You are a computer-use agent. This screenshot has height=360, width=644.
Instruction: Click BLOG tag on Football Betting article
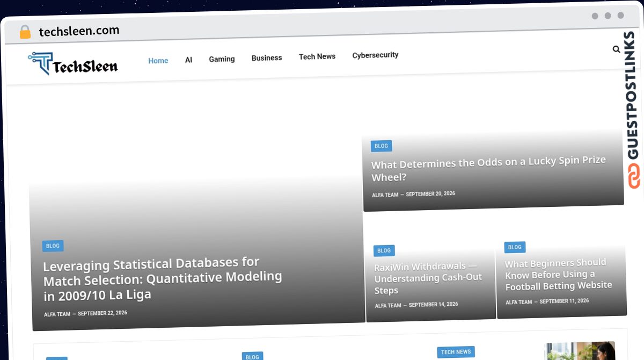coord(515,247)
